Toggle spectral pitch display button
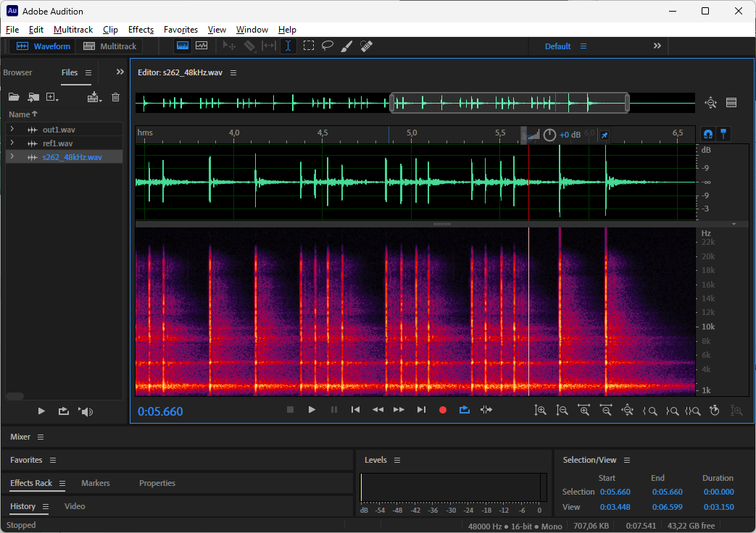The height and width of the screenshot is (533, 756). tap(202, 46)
